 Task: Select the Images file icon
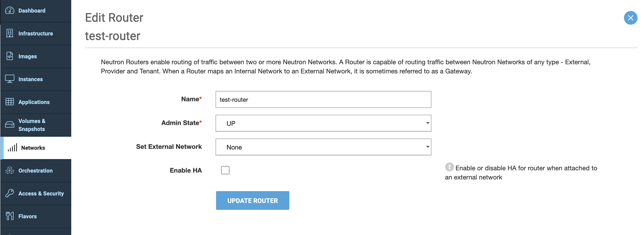10,56
